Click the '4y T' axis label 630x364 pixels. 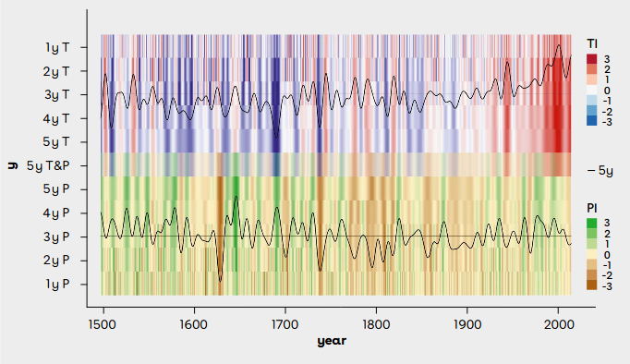point(56,118)
